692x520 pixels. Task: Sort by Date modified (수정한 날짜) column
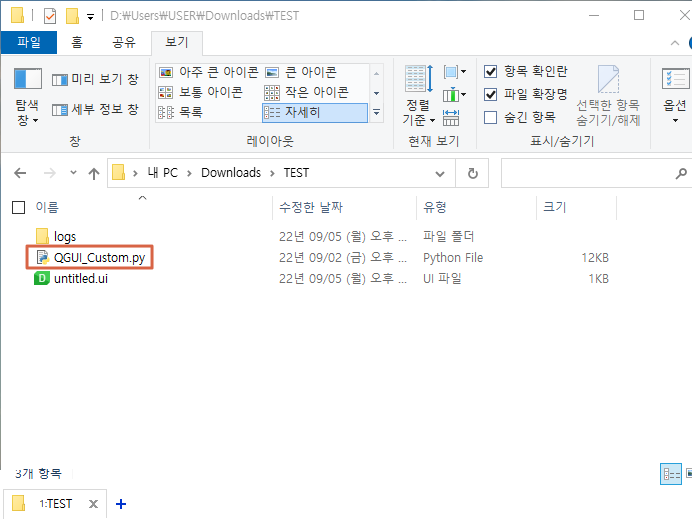[311, 207]
